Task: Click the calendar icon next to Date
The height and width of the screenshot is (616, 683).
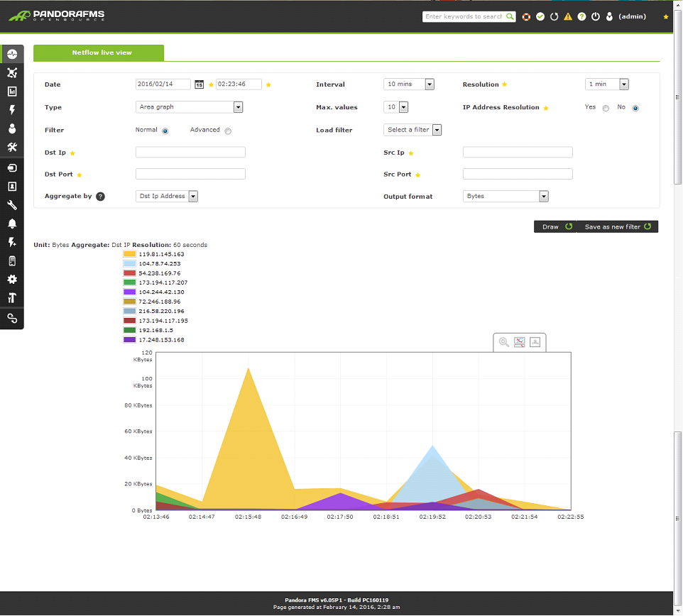Action: click(199, 84)
